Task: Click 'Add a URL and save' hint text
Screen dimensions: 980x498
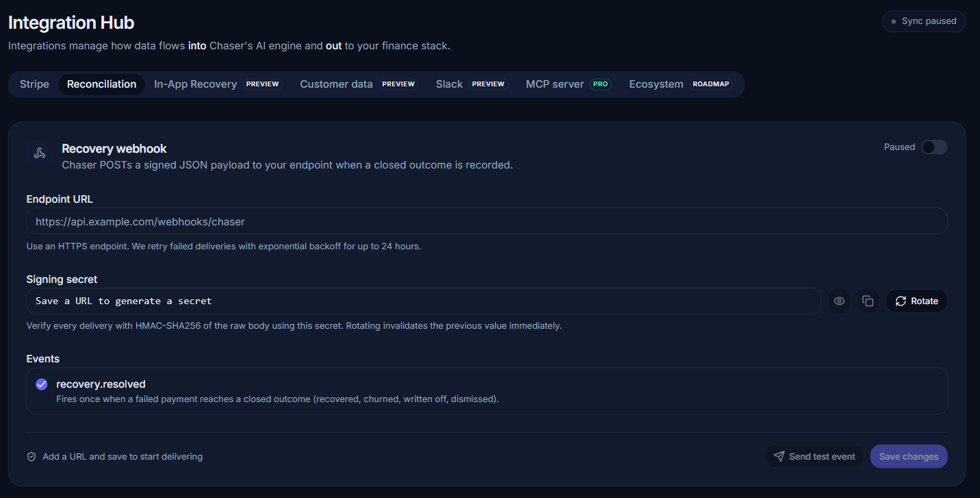Action: 122,457
